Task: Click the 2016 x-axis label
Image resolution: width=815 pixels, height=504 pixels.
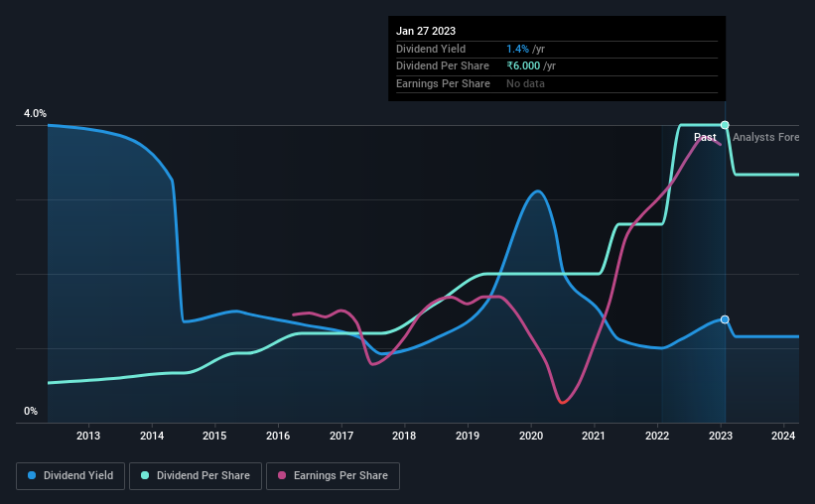Action: coord(278,436)
